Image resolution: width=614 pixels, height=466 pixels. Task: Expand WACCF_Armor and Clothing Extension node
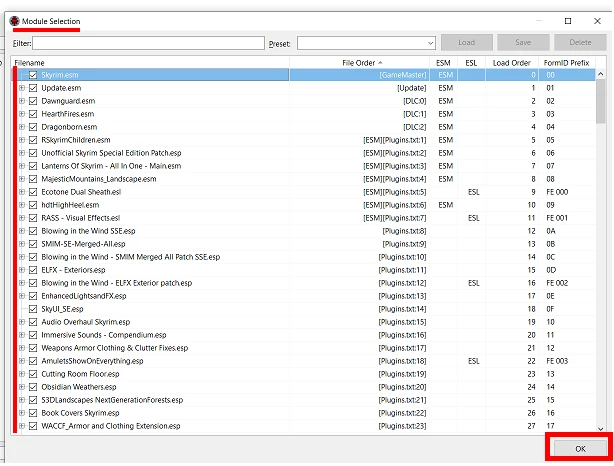22,426
